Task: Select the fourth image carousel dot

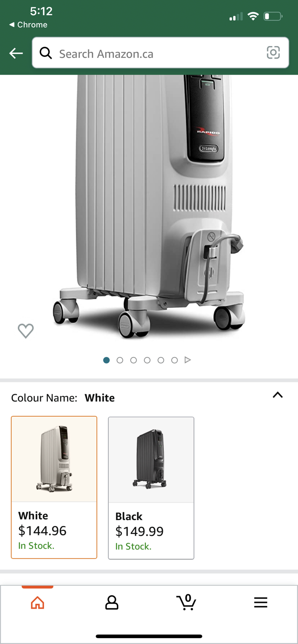Action: click(x=147, y=360)
